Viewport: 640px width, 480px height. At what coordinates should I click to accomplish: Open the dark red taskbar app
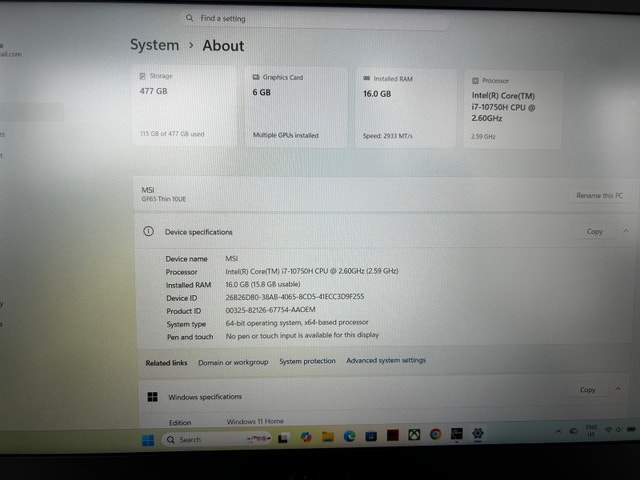pos(393,435)
